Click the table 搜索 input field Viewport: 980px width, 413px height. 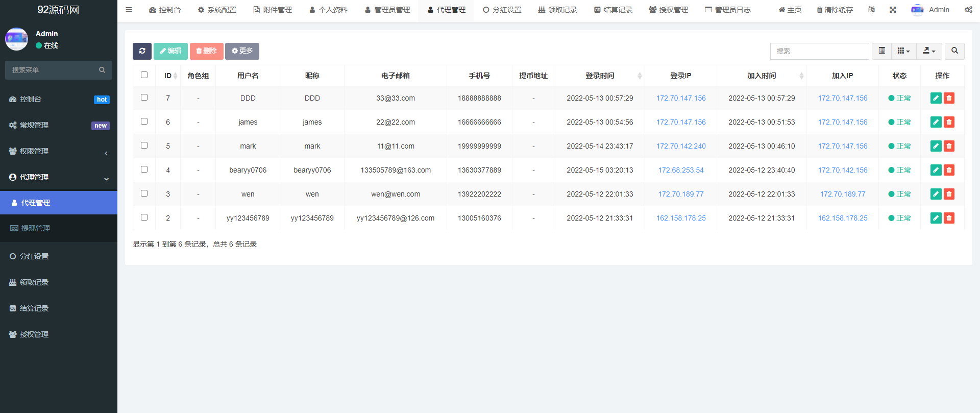click(x=819, y=51)
